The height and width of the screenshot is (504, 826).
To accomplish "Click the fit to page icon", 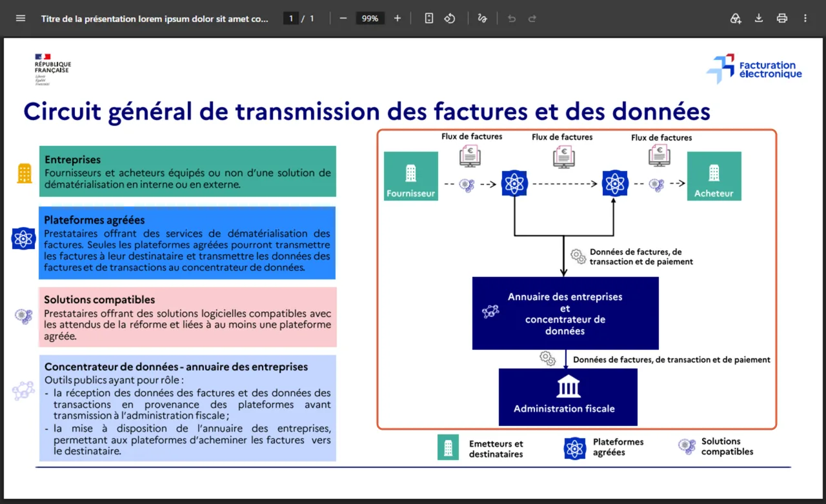I will (x=429, y=18).
